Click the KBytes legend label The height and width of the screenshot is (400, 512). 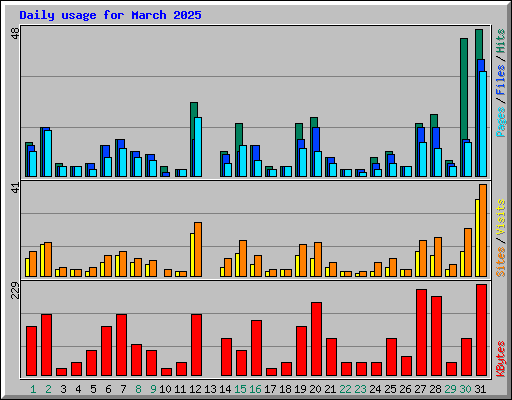point(500,359)
